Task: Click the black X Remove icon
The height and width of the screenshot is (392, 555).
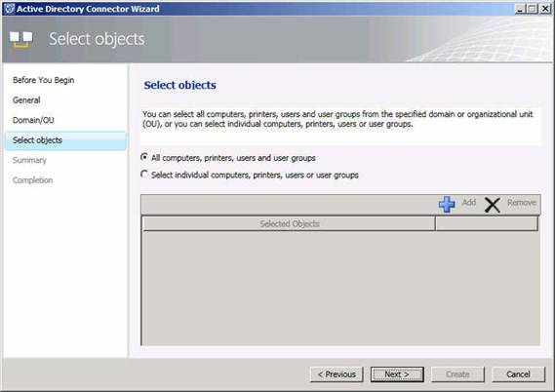Action: [493, 205]
